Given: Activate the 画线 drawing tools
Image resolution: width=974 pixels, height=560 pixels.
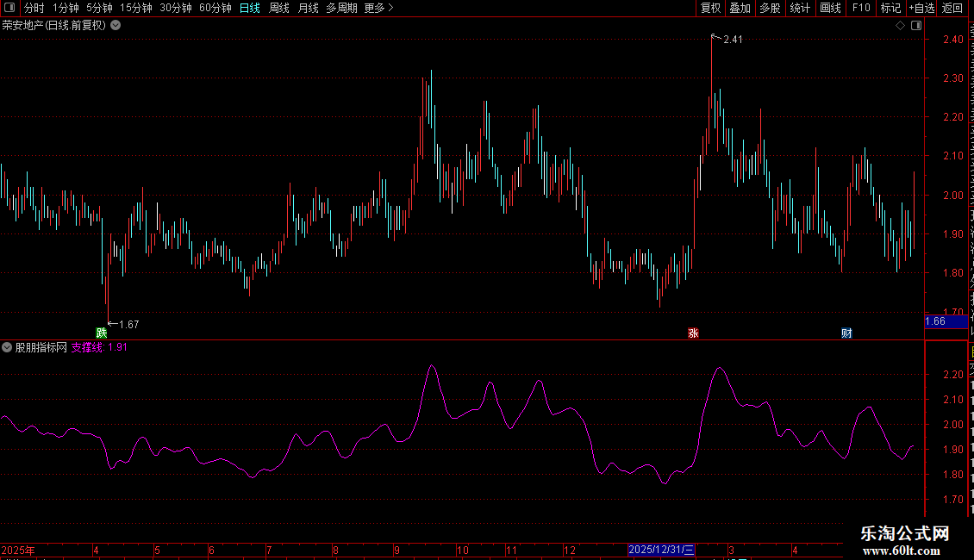Looking at the screenshot, I should coord(830,8).
